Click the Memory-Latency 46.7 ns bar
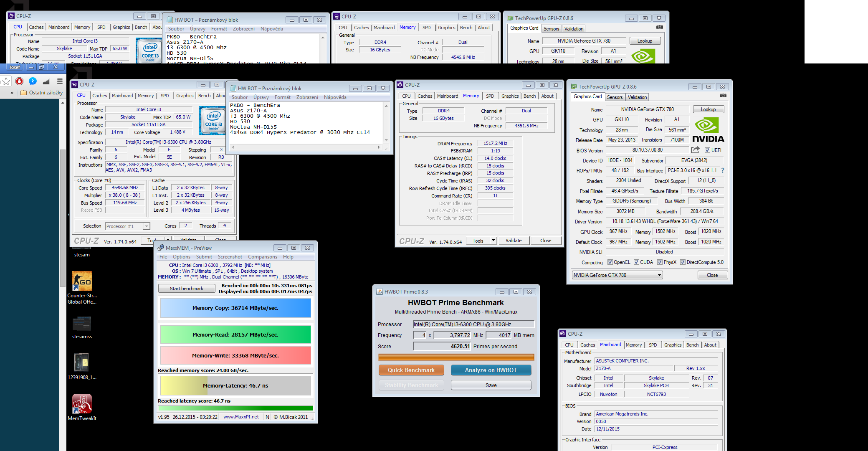This screenshot has height=451, width=868. click(x=235, y=385)
